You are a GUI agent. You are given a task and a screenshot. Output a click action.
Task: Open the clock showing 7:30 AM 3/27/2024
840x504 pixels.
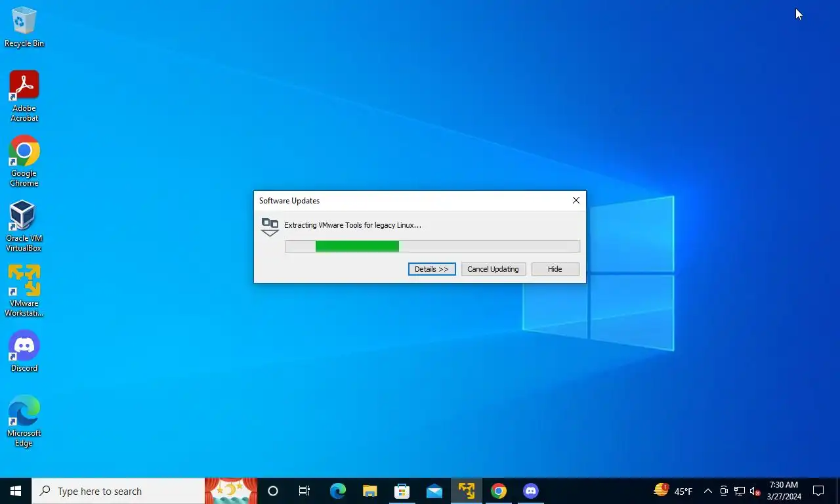click(x=784, y=491)
